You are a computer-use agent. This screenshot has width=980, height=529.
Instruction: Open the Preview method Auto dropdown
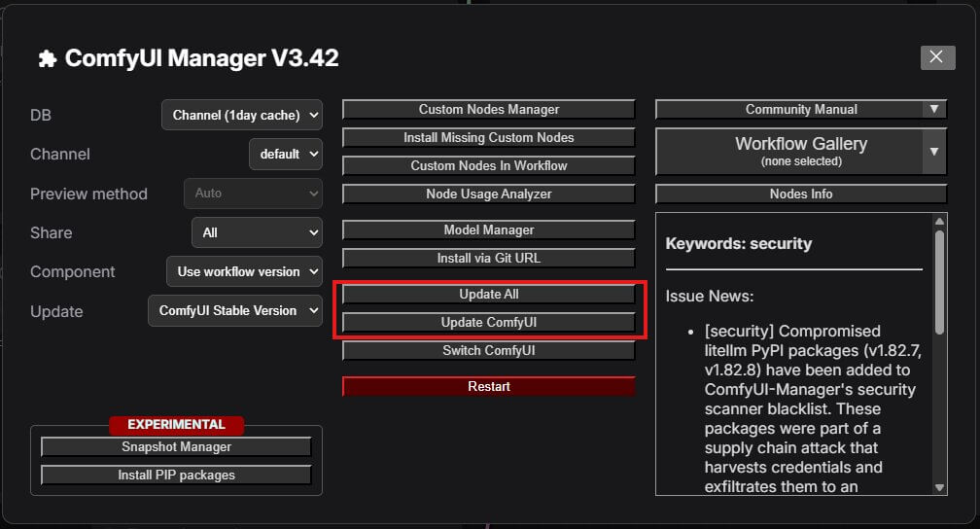point(253,194)
